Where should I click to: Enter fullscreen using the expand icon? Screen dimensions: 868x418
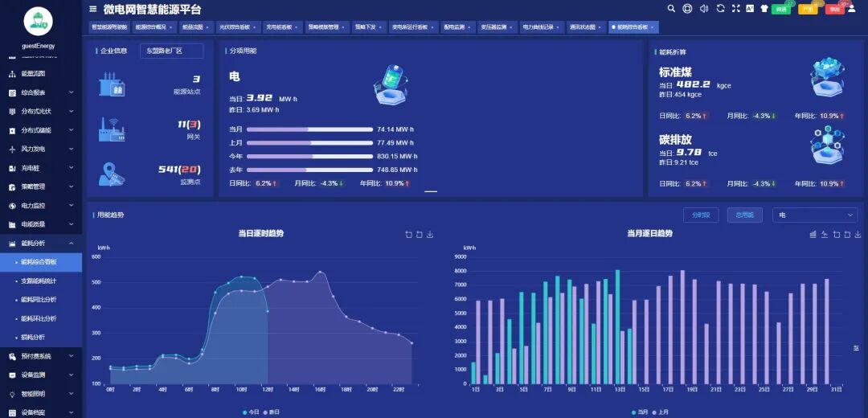[x=735, y=9]
